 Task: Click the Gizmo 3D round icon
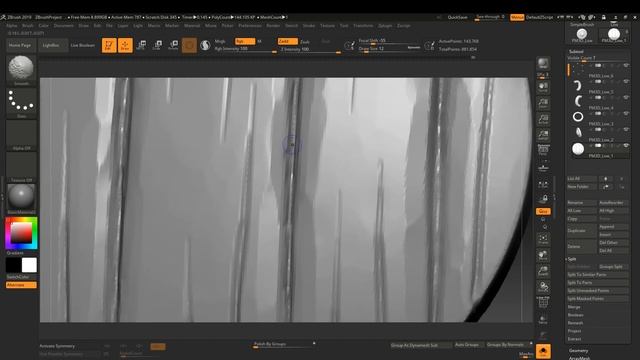[x=189, y=45]
